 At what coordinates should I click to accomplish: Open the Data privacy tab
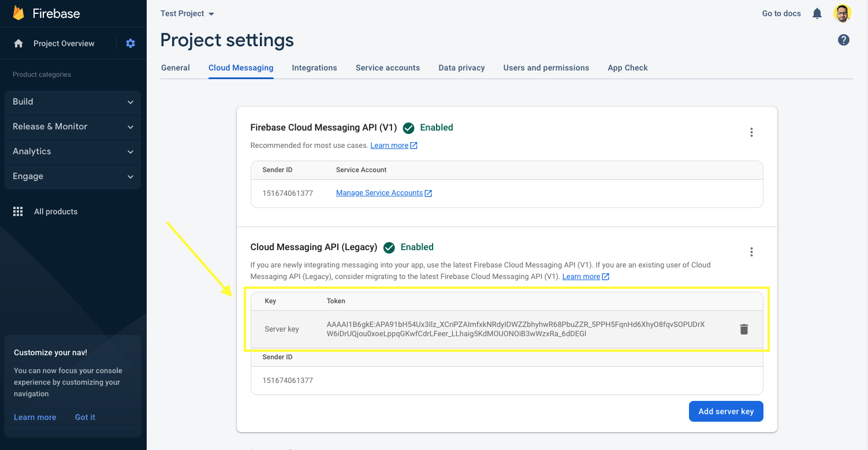461,68
